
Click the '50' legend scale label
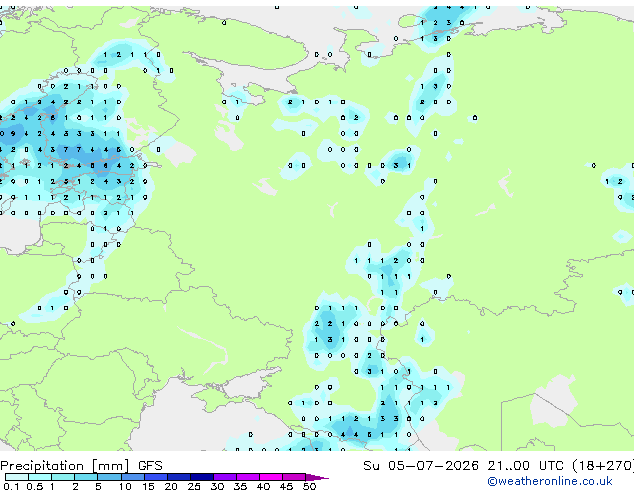[309, 486]
